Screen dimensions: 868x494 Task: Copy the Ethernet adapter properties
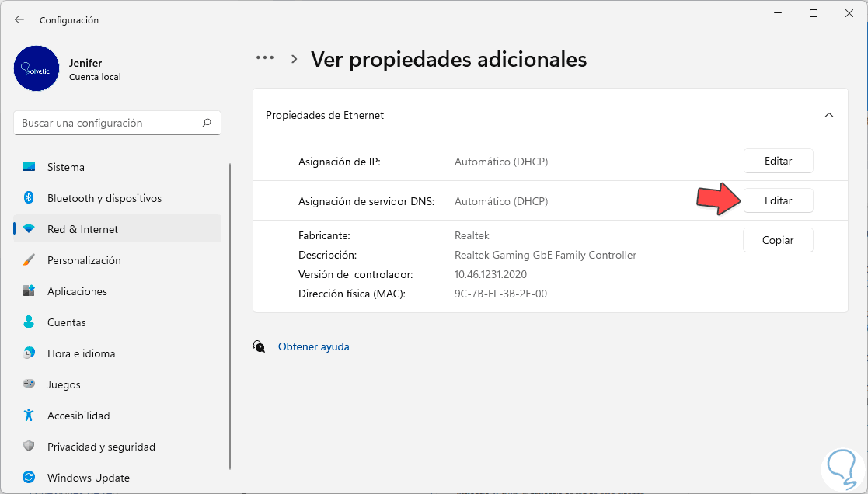click(x=778, y=240)
